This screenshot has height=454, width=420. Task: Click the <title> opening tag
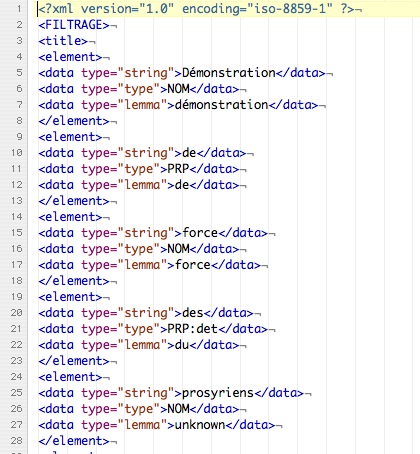point(63,41)
